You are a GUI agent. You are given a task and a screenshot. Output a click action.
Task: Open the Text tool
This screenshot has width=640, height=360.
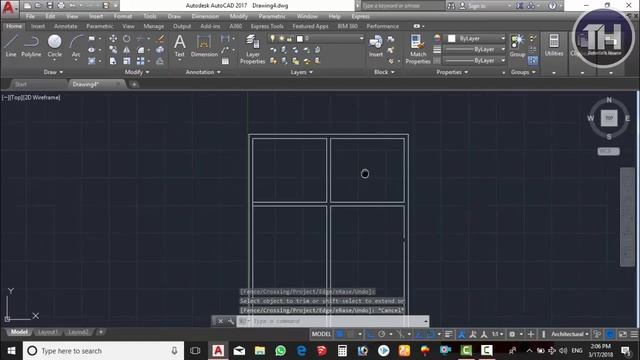180,45
